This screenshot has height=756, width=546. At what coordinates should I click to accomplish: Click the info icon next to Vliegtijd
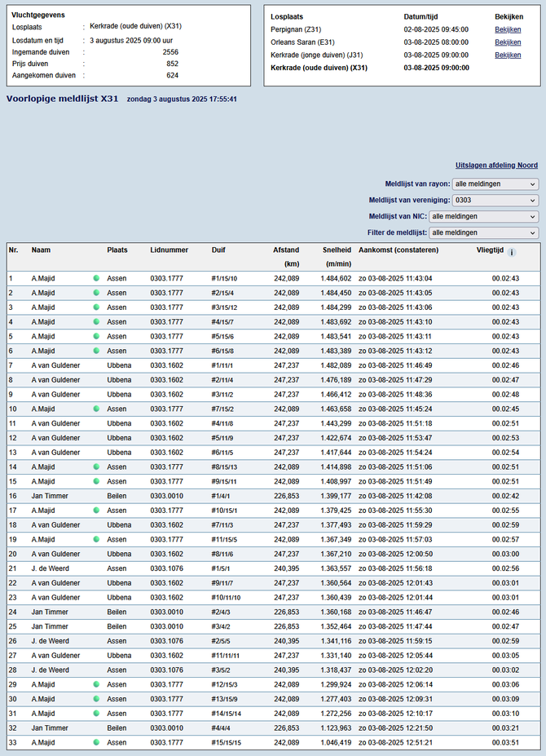coord(512,253)
